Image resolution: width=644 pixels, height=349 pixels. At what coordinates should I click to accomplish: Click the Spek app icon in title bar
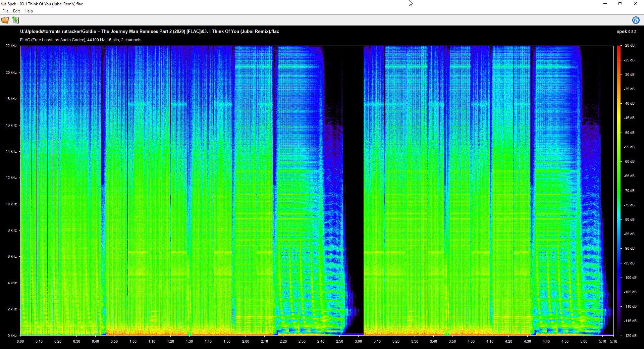(x=3, y=4)
